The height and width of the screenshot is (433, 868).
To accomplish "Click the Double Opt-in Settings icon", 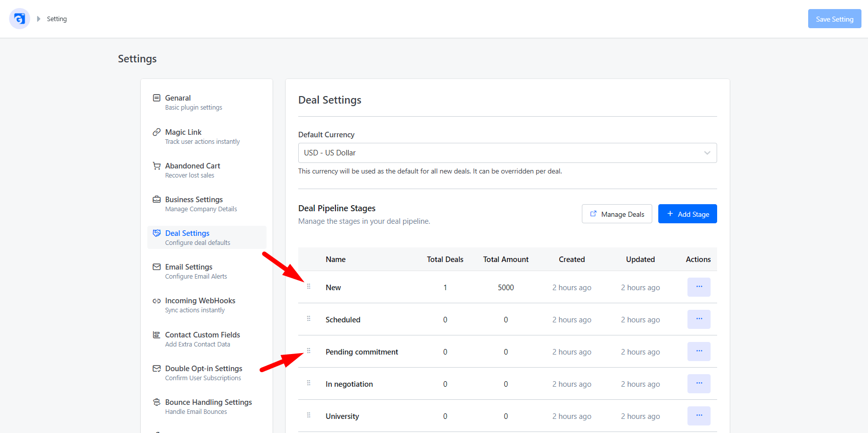I will click(x=156, y=369).
